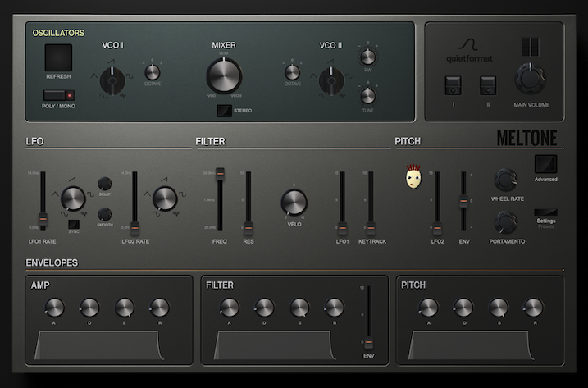Click the filter RES slider handle
Viewport: 588px width, 388px height.
click(x=248, y=227)
